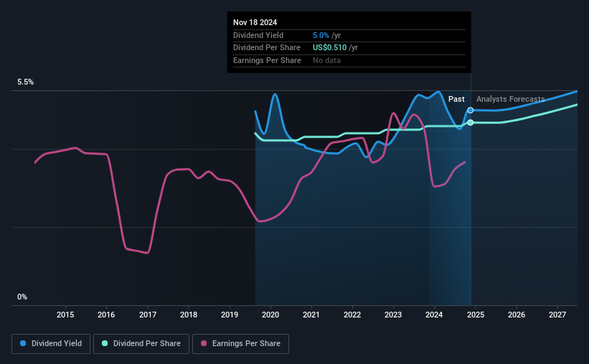
Task: Click the blue Dividend Yield legend dot
Action: click(23, 343)
